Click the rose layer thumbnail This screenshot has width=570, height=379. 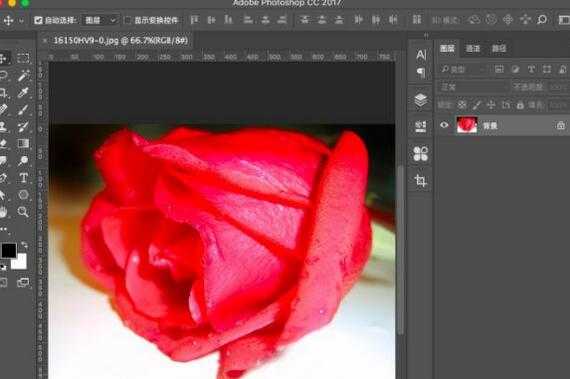pyautogui.click(x=467, y=125)
